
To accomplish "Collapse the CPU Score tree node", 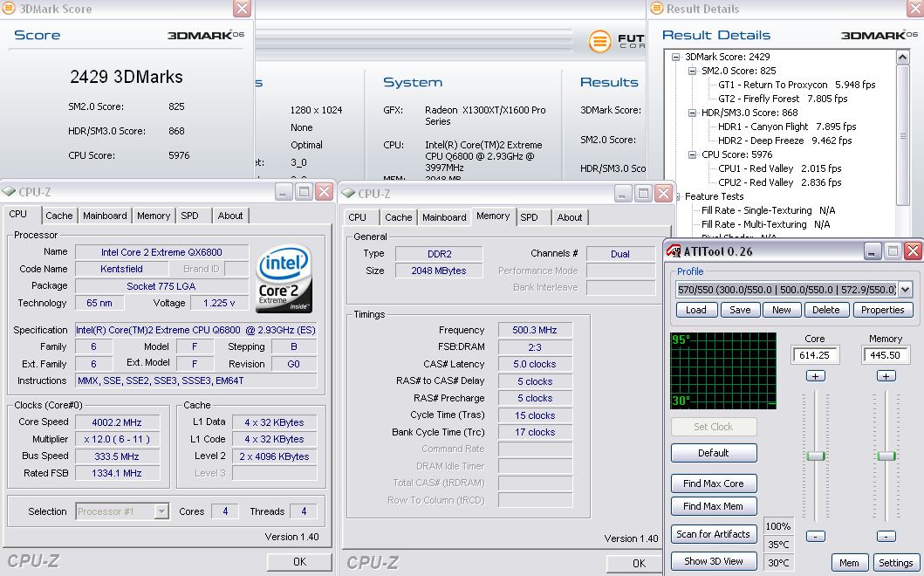I will 693,154.
